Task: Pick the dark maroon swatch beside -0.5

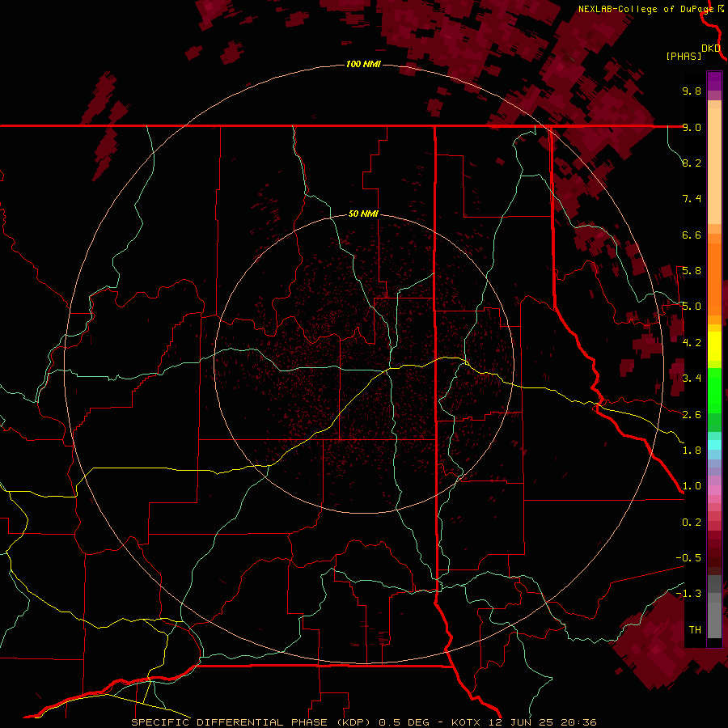Action: 714,561
